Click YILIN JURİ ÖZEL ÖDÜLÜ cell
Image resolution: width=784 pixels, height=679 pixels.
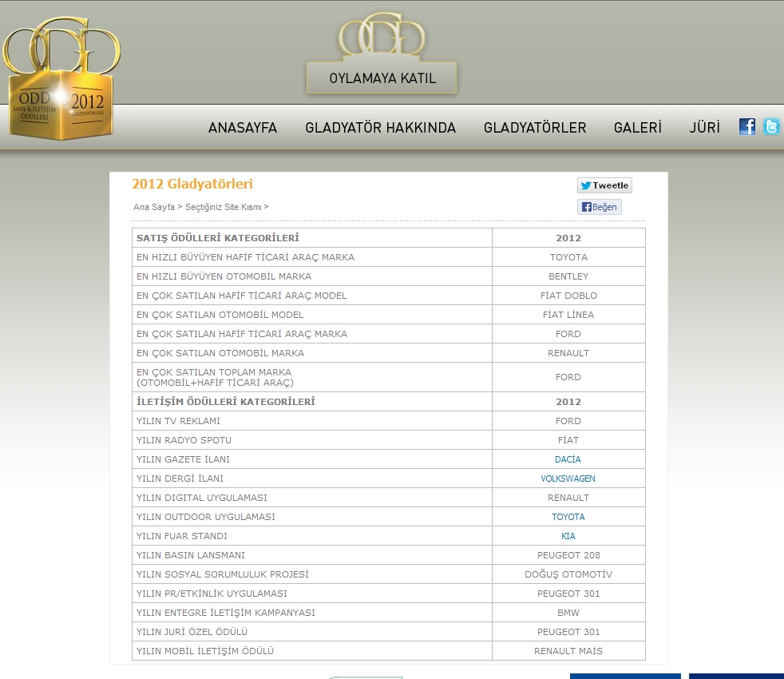(x=312, y=632)
